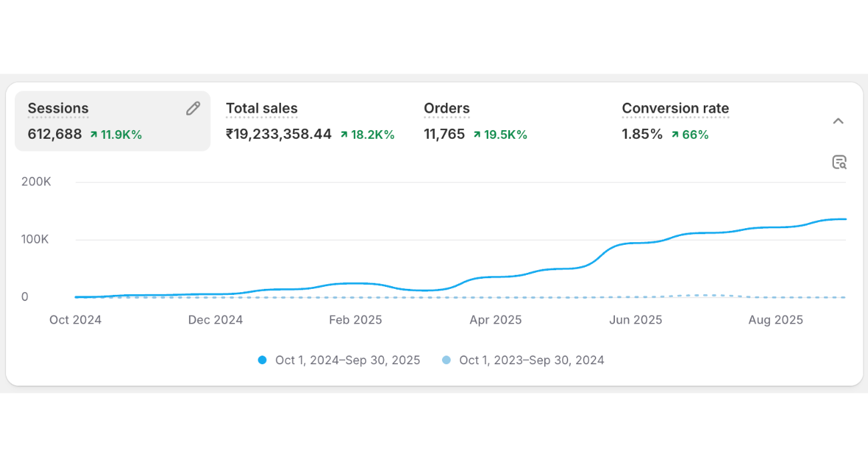868x467 pixels.
Task: Toggle Oct 1, 2024–Sep 30, 2025 legend series
Action: pyautogui.click(x=339, y=360)
